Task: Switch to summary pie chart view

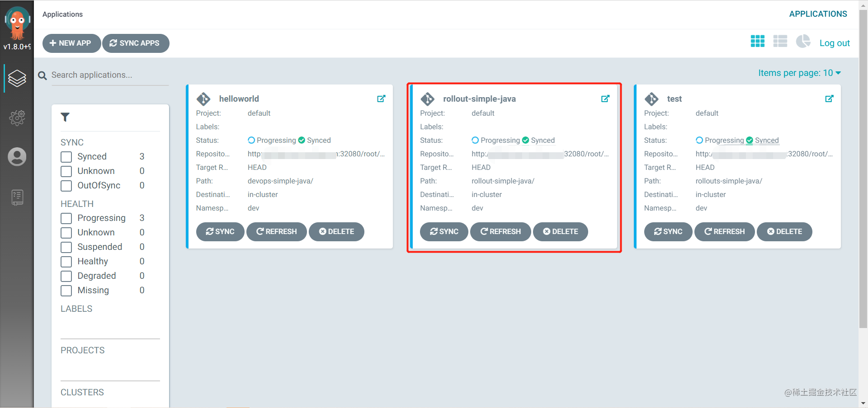Action: [x=803, y=41]
